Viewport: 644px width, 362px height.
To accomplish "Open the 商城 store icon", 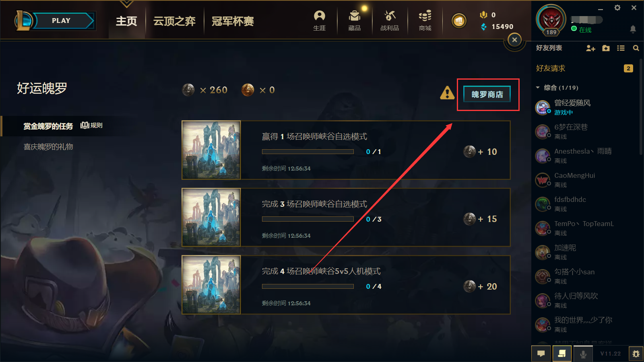I will [x=425, y=21].
